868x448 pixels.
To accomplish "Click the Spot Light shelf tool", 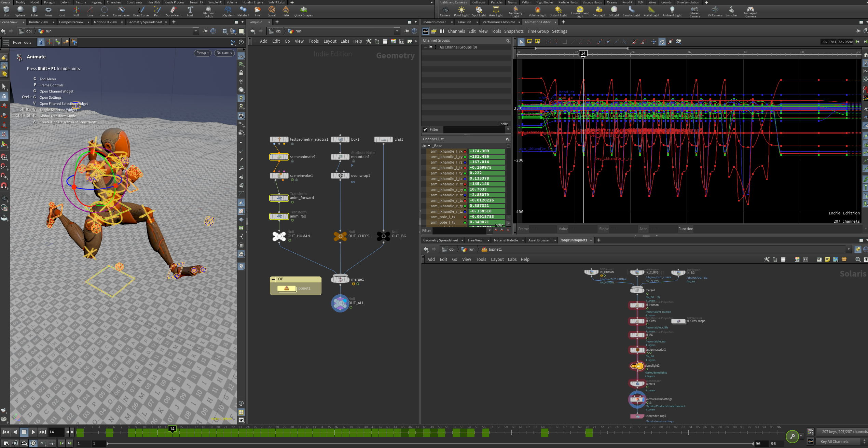I will [x=479, y=11].
